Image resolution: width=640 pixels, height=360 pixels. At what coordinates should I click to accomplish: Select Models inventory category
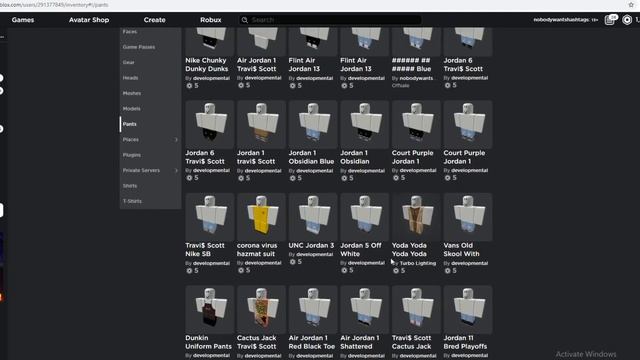point(131,109)
